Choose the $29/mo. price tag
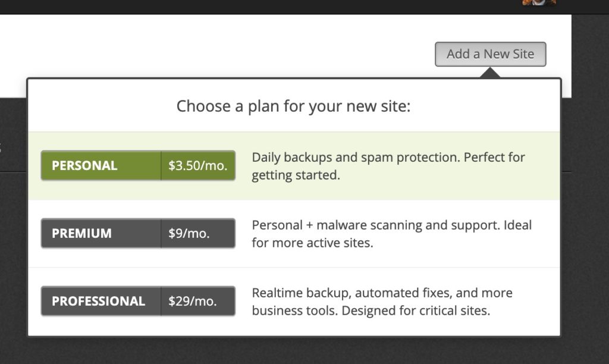 pyautogui.click(x=198, y=301)
